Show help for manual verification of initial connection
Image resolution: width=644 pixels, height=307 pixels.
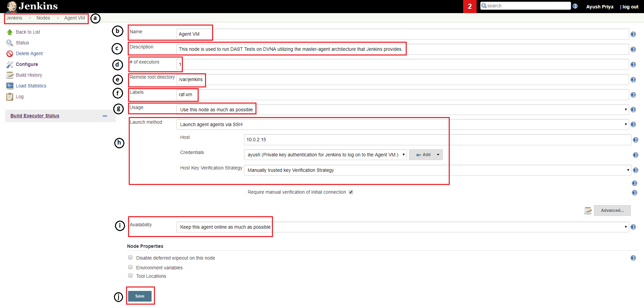635,193
